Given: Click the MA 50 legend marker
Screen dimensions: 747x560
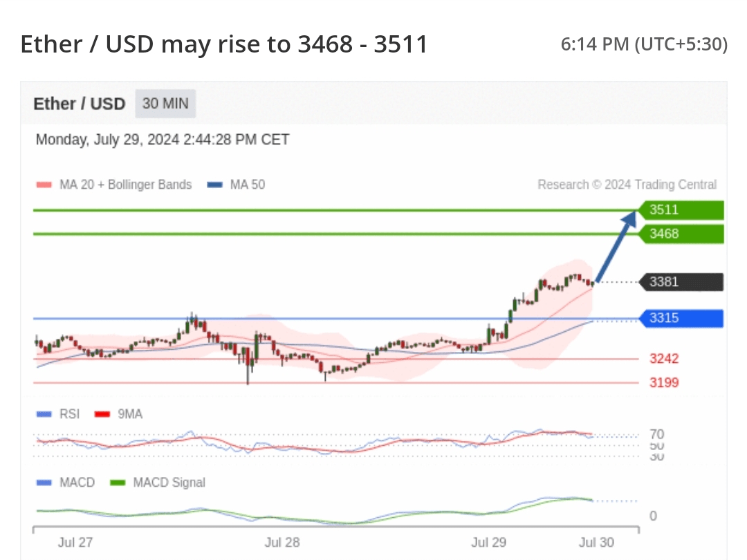Looking at the screenshot, I should (x=215, y=185).
